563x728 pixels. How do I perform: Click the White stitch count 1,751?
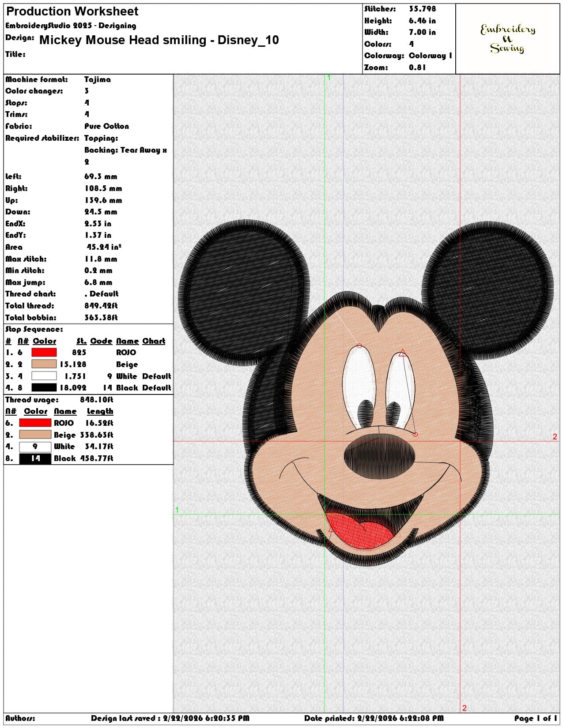pyautogui.click(x=75, y=376)
